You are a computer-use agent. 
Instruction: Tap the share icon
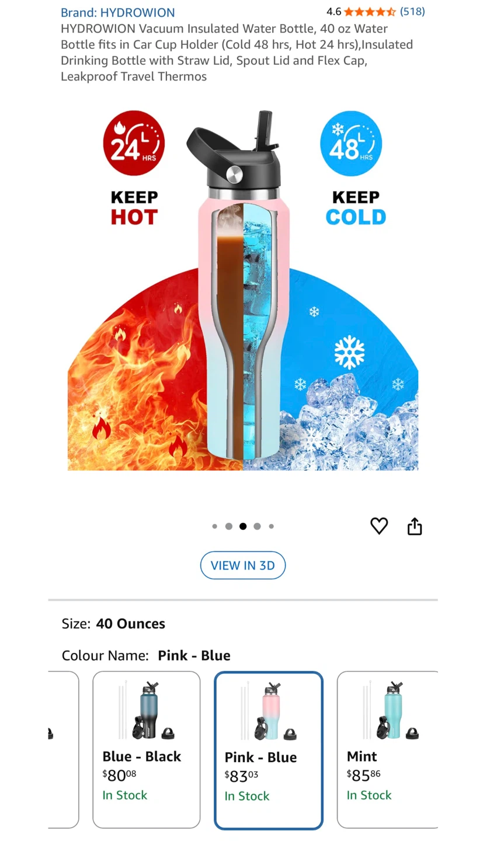click(x=415, y=526)
